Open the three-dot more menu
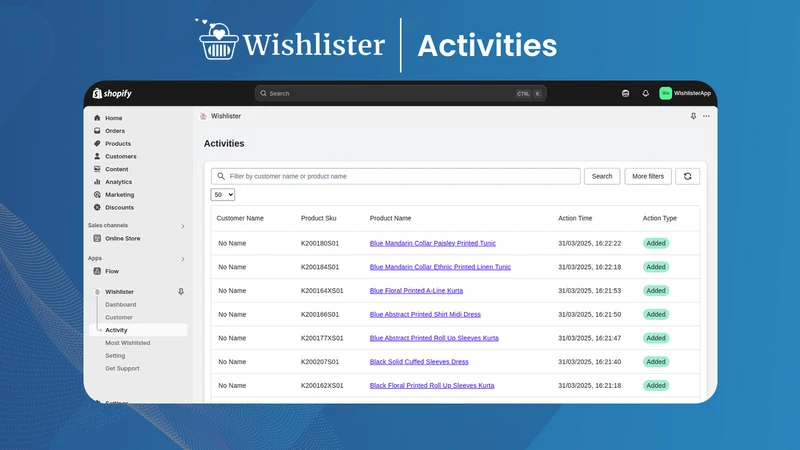The image size is (800, 450). tap(706, 116)
